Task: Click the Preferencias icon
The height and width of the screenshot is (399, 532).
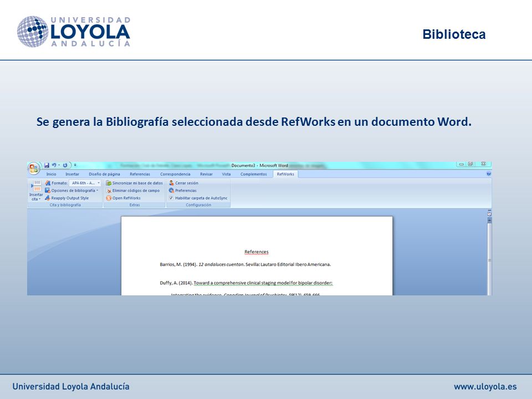Action: click(171, 190)
